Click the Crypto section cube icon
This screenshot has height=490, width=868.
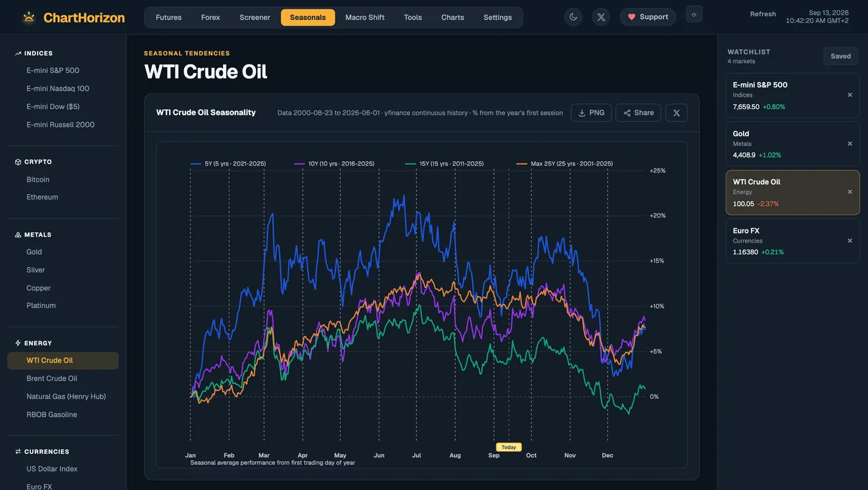(18, 162)
